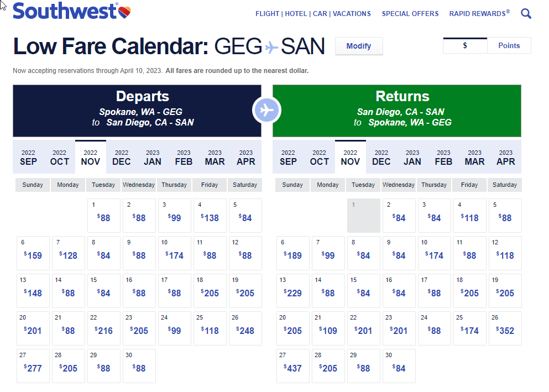Image resolution: width=549 pixels, height=392 pixels.
Task: Switch fare display to Points
Action: [x=509, y=46]
